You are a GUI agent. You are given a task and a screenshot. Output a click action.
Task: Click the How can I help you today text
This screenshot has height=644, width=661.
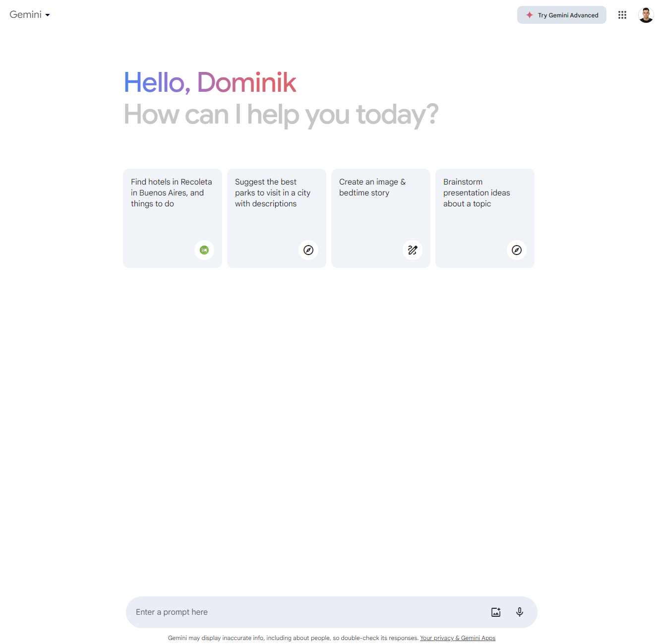pyautogui.click(x=281, y=115)
